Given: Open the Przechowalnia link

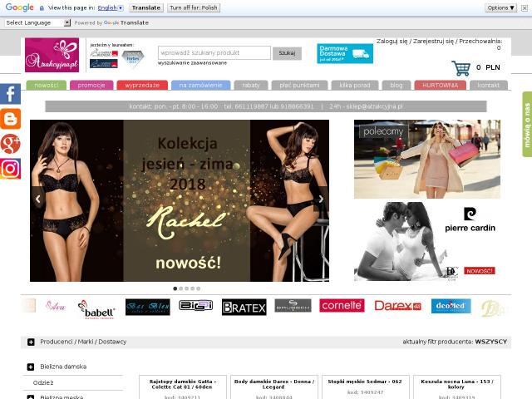Looking at the screenshot, I should 480,41.
